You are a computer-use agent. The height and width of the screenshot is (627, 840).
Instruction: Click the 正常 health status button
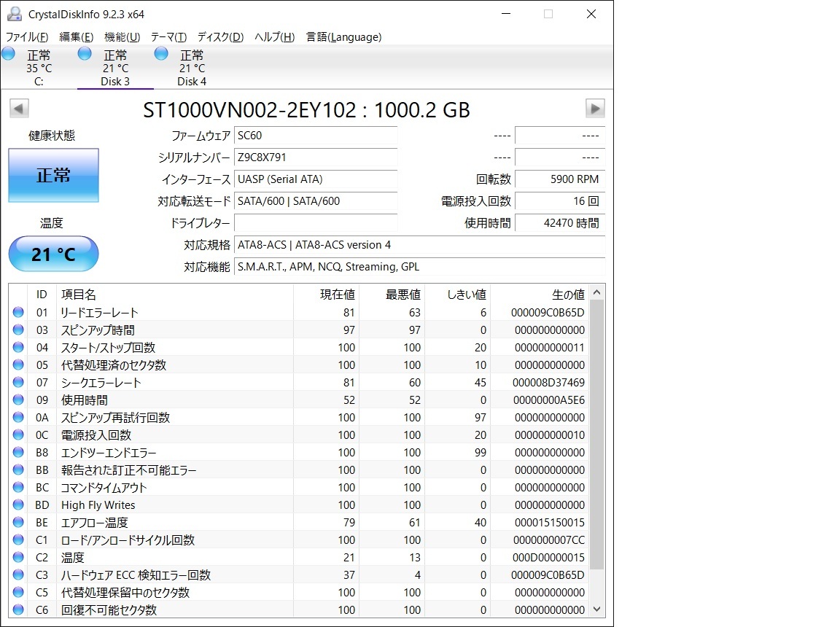click(x=53, y=175)
